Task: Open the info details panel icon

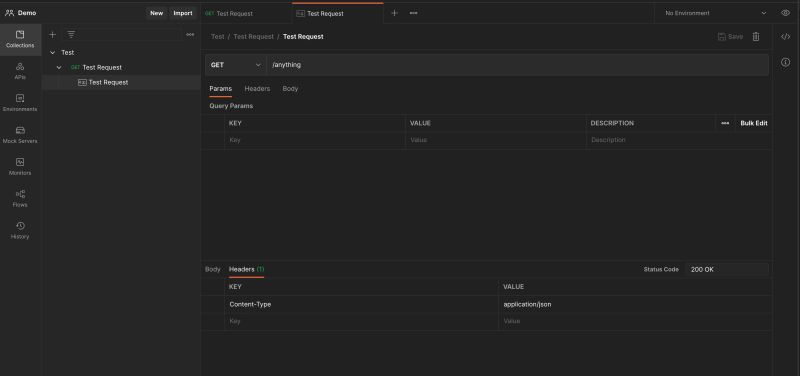Action: (x=786, y=62)
